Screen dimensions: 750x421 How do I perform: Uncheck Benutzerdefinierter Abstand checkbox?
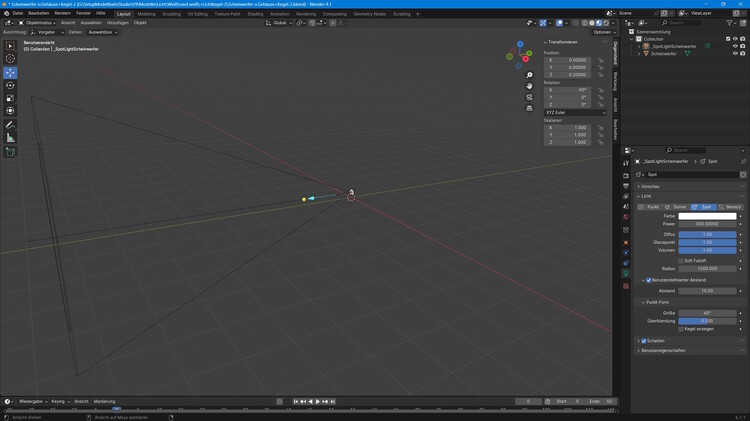click(649, 280)
